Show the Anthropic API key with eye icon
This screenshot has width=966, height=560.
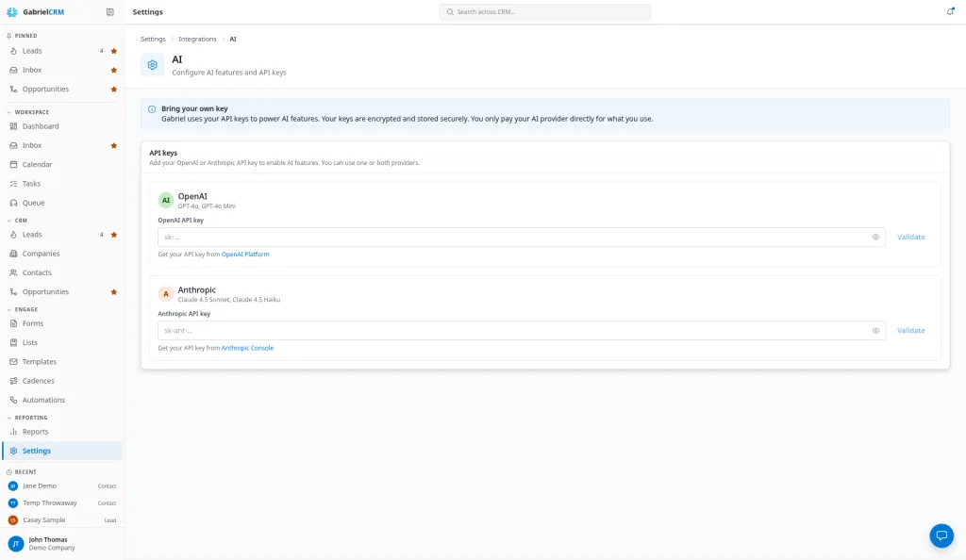pyautogui.click(x=875, y=331)
